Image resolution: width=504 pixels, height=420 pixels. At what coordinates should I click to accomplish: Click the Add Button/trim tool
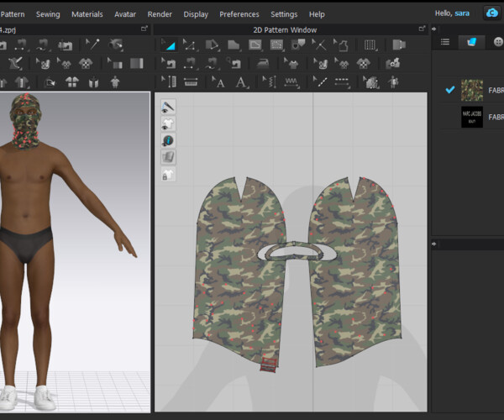392,63
